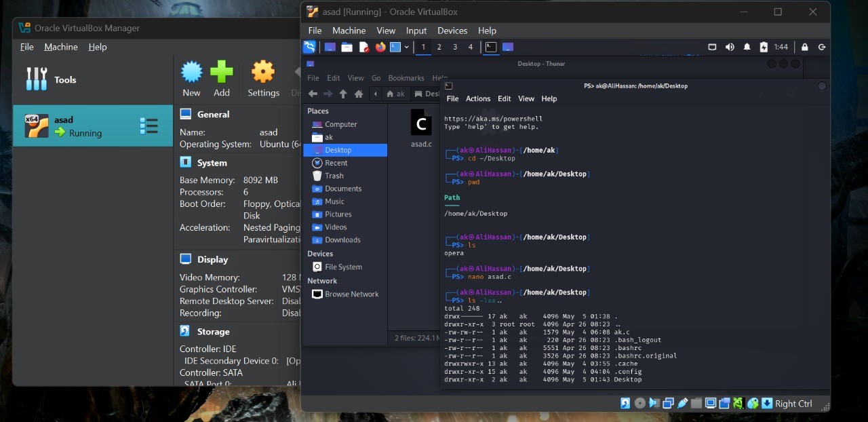Go forward in Thunar navigation
868x422 pixels.
pyautogui.click(x=328, y=94)
